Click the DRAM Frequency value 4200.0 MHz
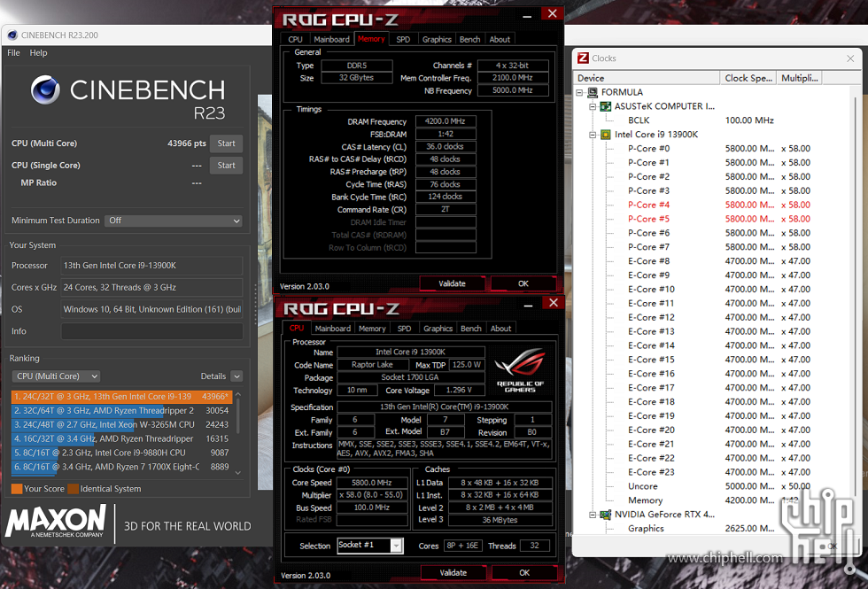868x589 pixels. pos(446,121)
